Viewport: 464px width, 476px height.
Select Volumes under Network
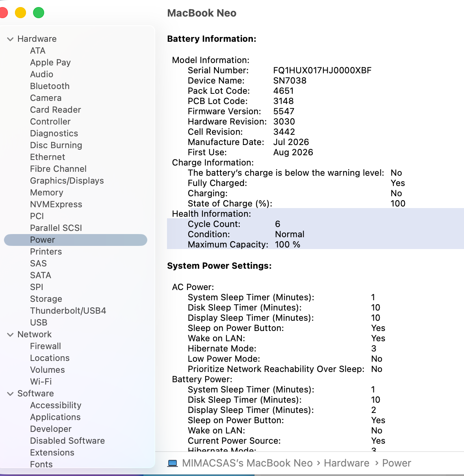(48, 370)
